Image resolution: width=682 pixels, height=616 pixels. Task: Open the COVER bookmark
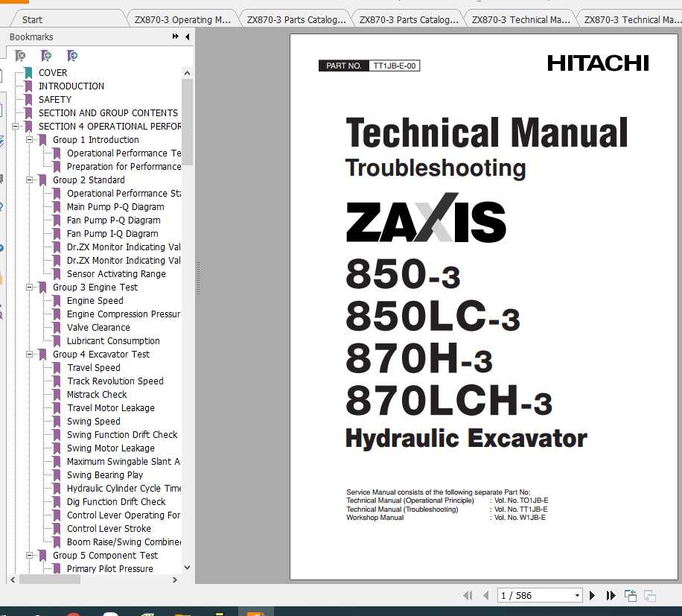coord(54,72)
